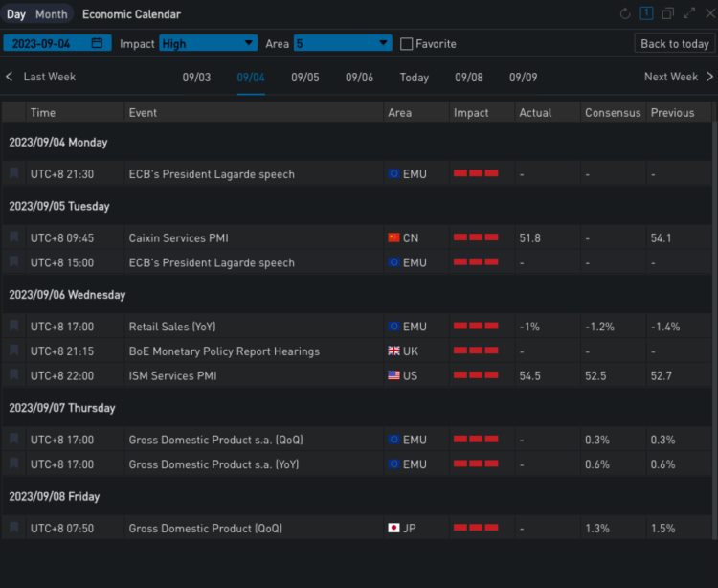
Task: Bookmark the ISM Services PMI event
Action: point(14,375)
